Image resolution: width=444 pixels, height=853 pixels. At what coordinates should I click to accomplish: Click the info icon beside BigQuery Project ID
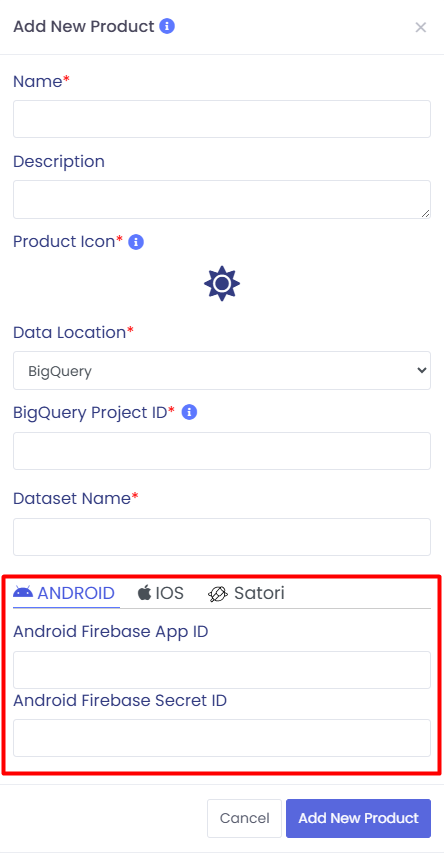click(x=189, y=413)
